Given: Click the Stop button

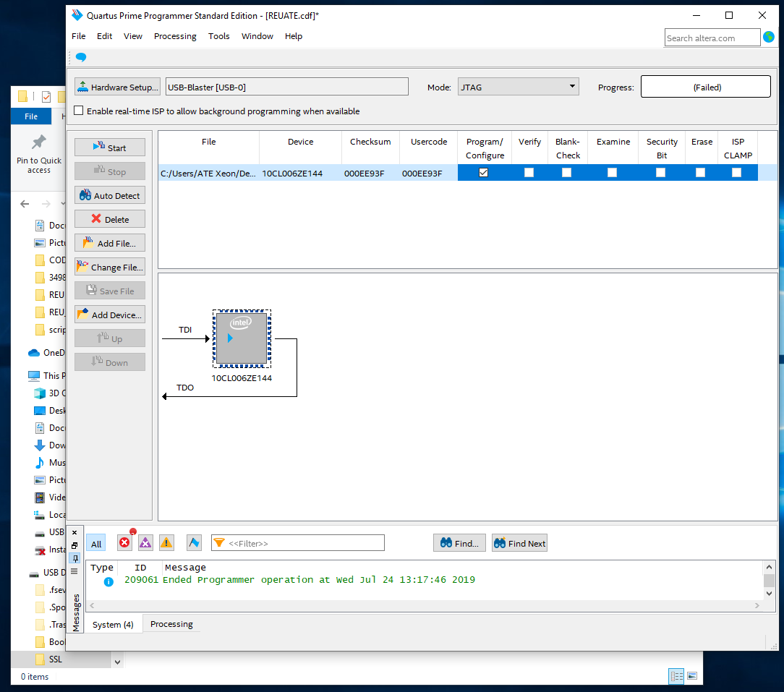Looking at the screenshot, I should pos(109,171).
